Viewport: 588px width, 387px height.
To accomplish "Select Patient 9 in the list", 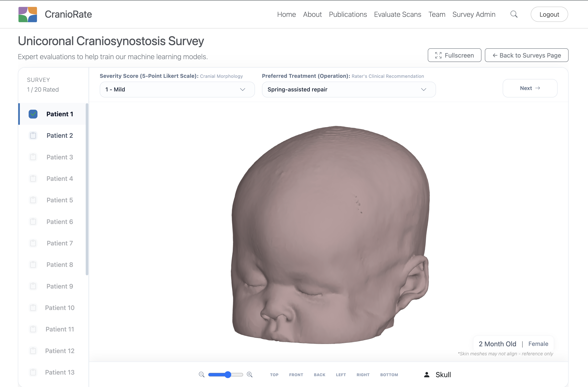I will coord(53,286).
